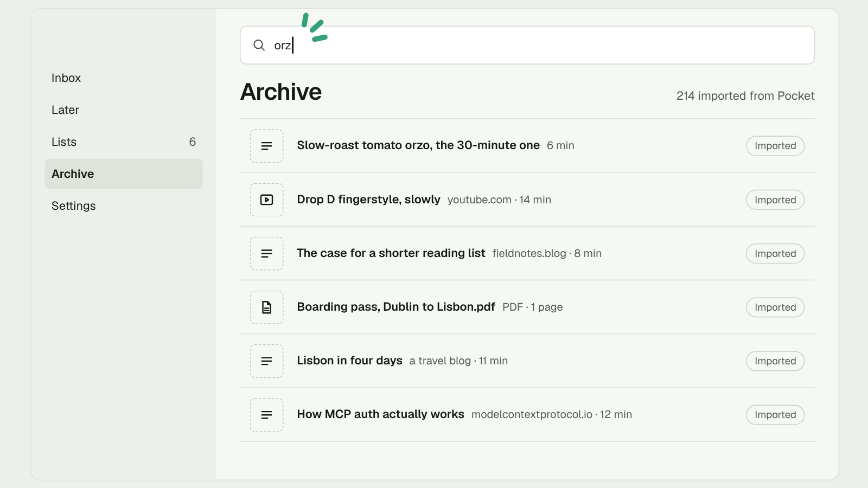Screen dimensions: 868x488
Task: Click the article icon for Lisbon in four days
Action: (x=266, y=361)
